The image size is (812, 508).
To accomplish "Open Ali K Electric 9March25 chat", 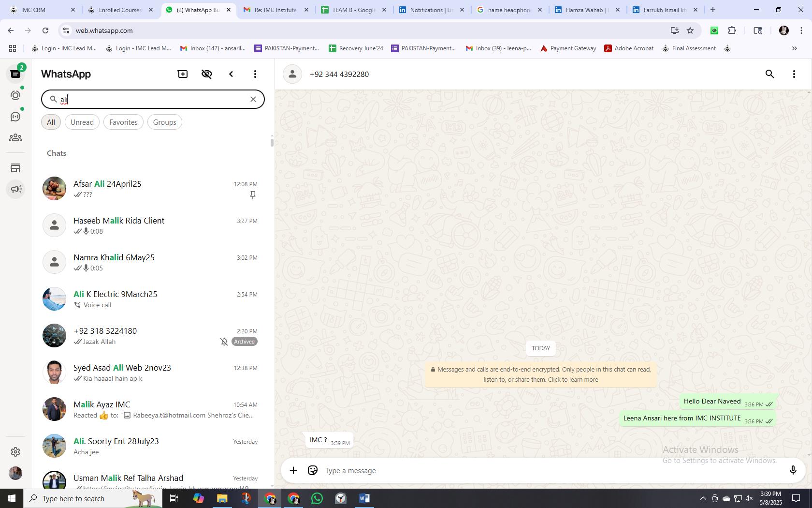I will [x=152, y=299].
